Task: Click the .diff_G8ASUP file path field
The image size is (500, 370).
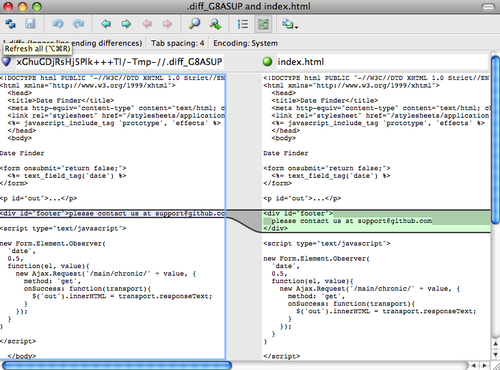Action: coord(119,62)
